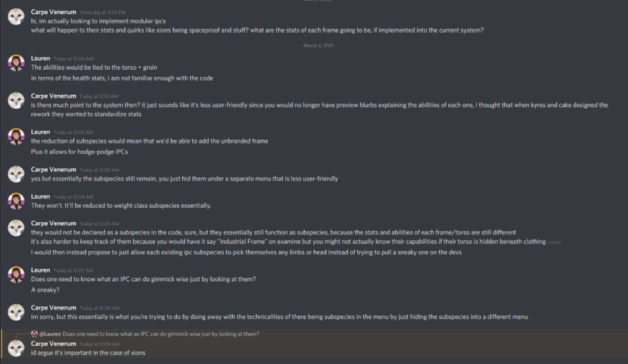Screen dimensions: 628x364
Task: Click Lauren's avatar beside the 12:07 AM message
Action: pyautogui.click(x=16, y=275)
